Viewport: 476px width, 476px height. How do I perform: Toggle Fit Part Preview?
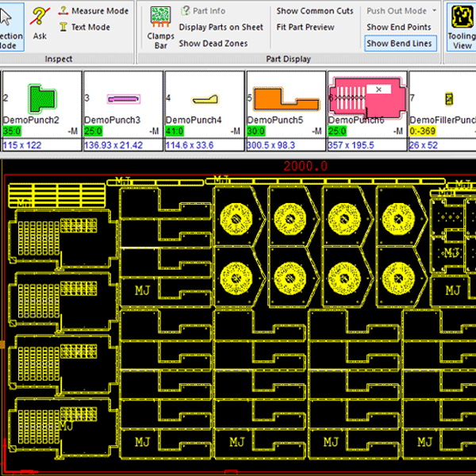click(x=305, y=27)
